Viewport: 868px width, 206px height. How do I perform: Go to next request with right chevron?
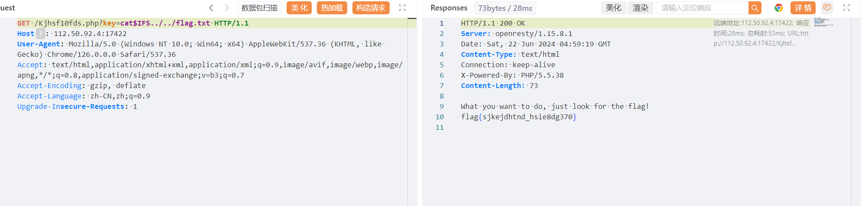tap(227, 8)
